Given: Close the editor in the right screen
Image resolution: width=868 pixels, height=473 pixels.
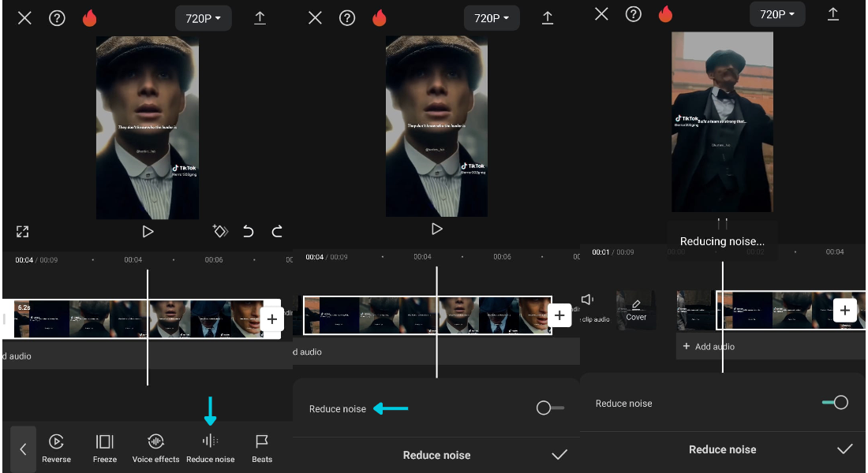Looking at the screenshot, I should 601,14.
